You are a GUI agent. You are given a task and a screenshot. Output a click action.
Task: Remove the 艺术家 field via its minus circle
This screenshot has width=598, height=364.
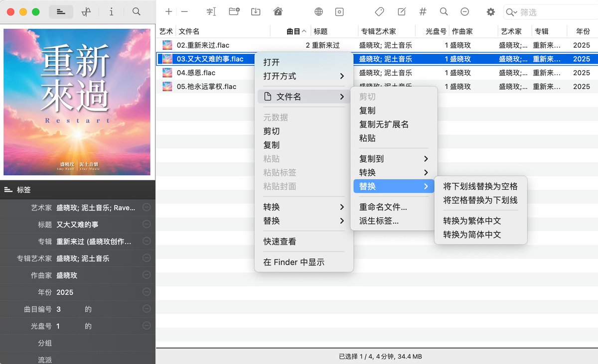(147, 207)
